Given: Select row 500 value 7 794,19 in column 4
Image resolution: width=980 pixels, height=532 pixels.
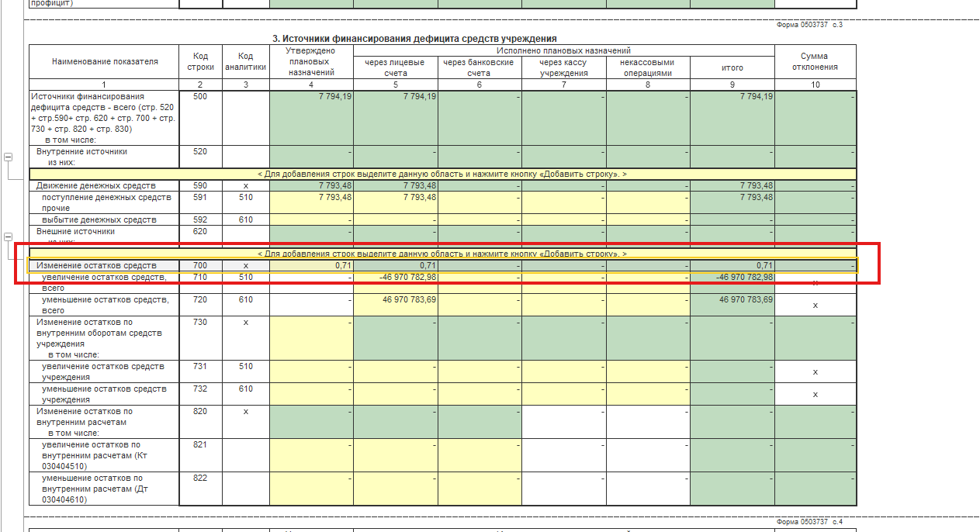Looking at the screenshot, I should [x=311, y=118].
